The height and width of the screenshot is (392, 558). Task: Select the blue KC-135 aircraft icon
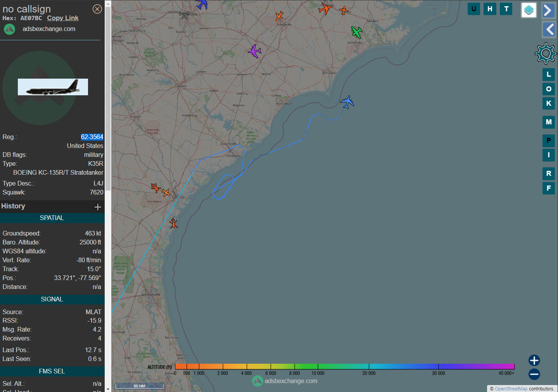(347, 102)
